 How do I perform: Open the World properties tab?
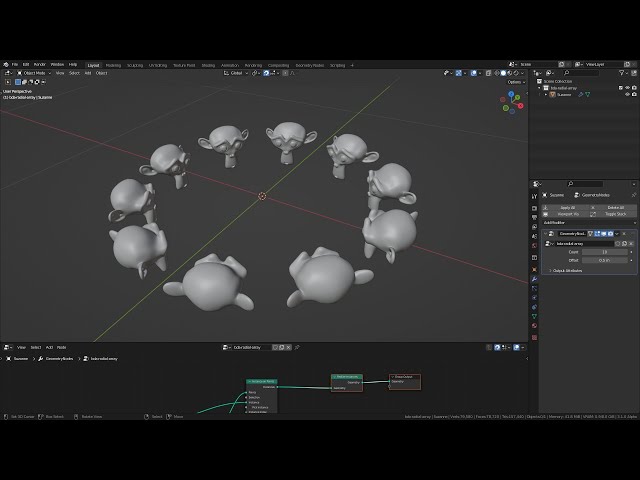534,246
